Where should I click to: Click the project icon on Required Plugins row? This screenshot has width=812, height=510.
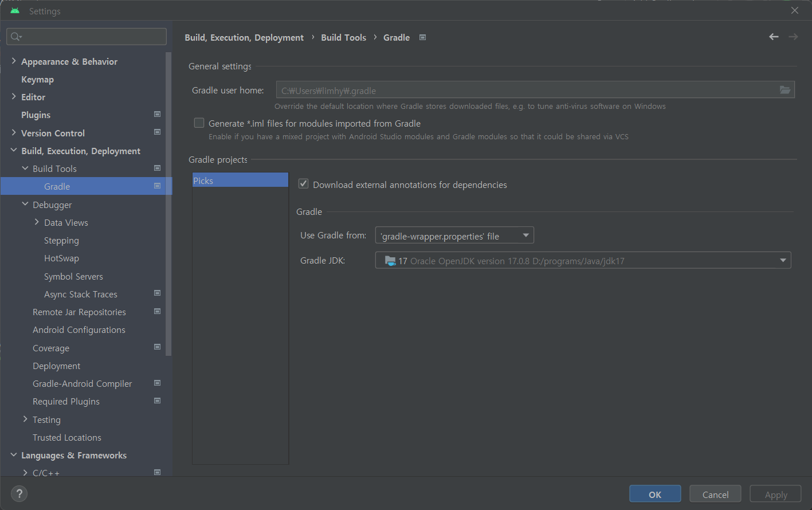click(158, 401)
